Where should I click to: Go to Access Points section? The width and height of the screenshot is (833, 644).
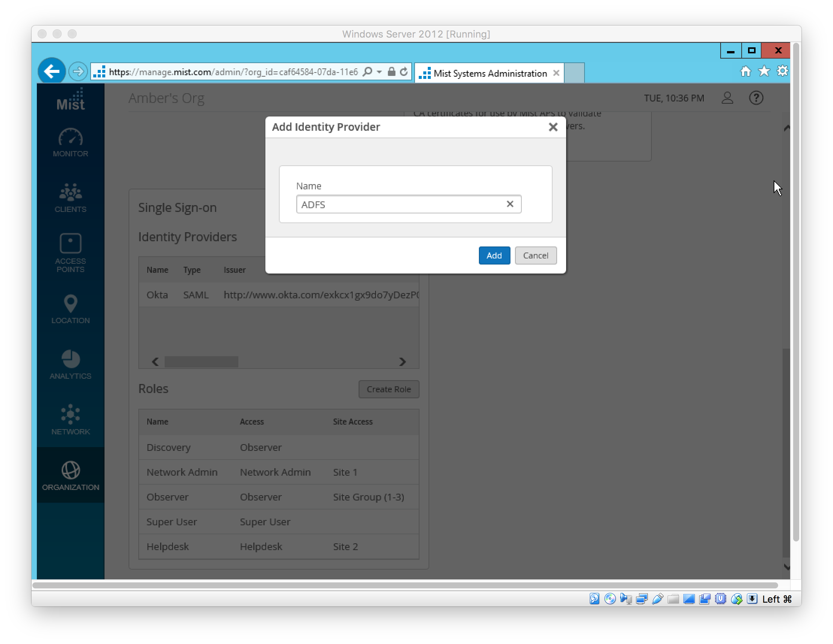71,252
